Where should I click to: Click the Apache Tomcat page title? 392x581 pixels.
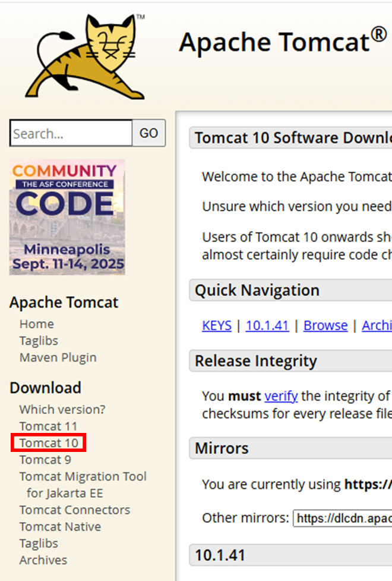coord(283,41)
